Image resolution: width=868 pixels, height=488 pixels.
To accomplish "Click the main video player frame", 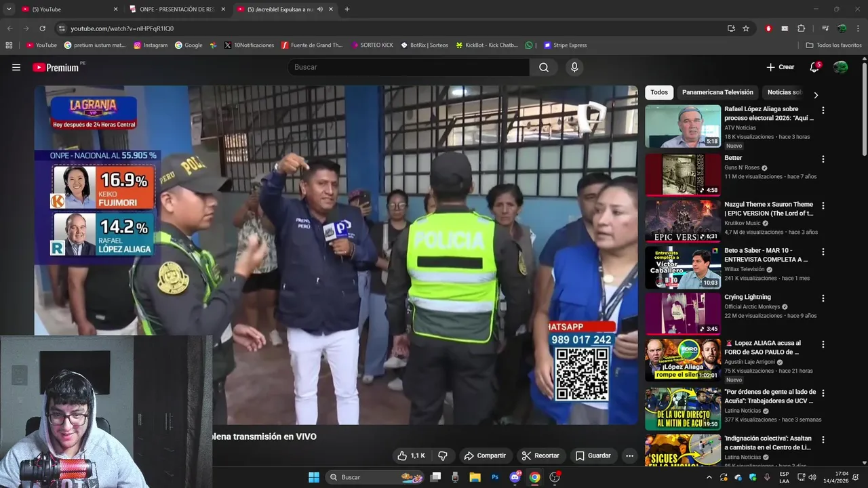I will (x=336, y=255).
